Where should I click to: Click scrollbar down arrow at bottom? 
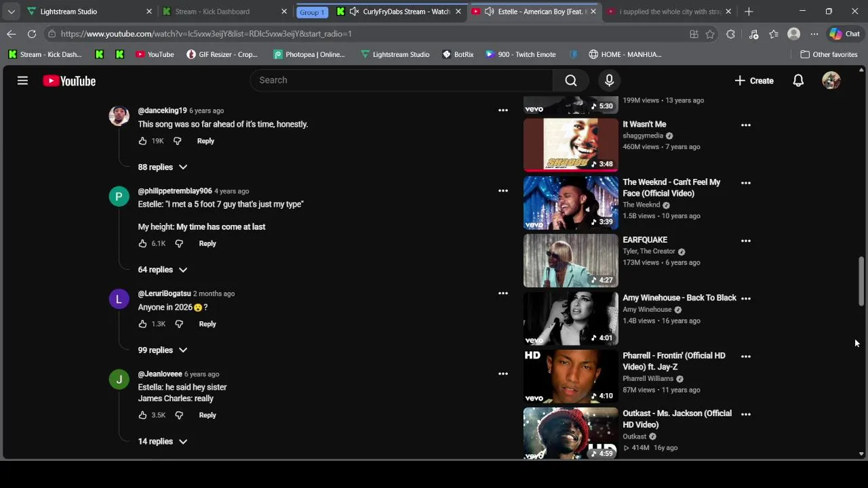click(x=862, y=454)
